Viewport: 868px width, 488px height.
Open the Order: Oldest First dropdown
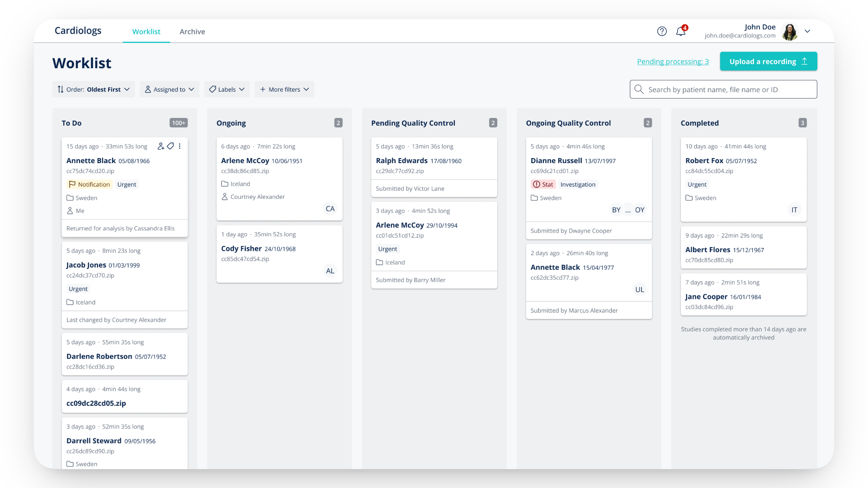click(x=94, y=89)
